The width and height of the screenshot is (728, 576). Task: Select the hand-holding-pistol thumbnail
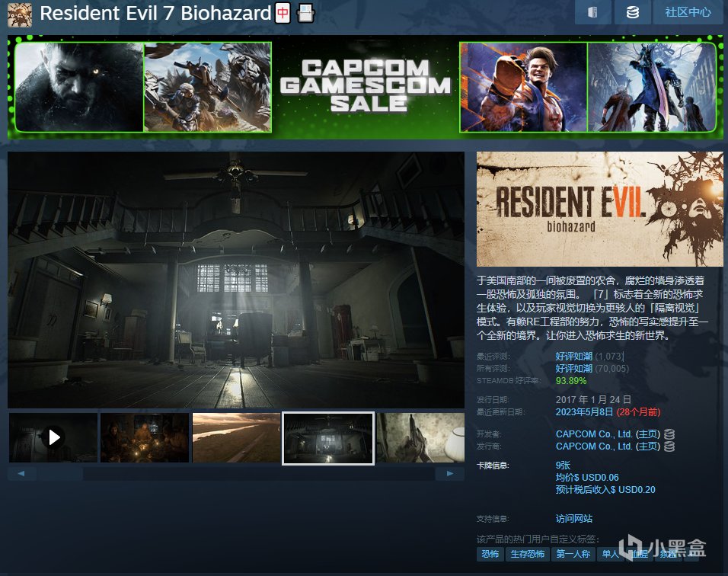tap(420, 437)
